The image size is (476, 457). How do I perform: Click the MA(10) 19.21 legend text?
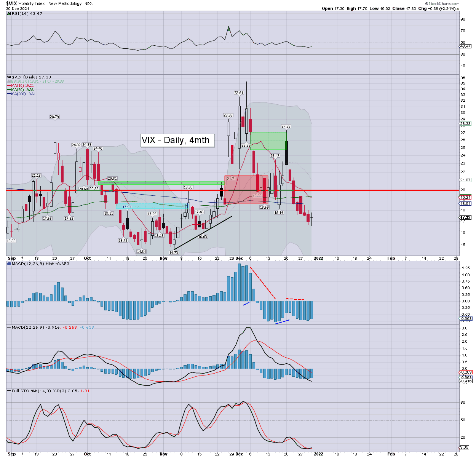pyautogui.click(x=22, y=86)
